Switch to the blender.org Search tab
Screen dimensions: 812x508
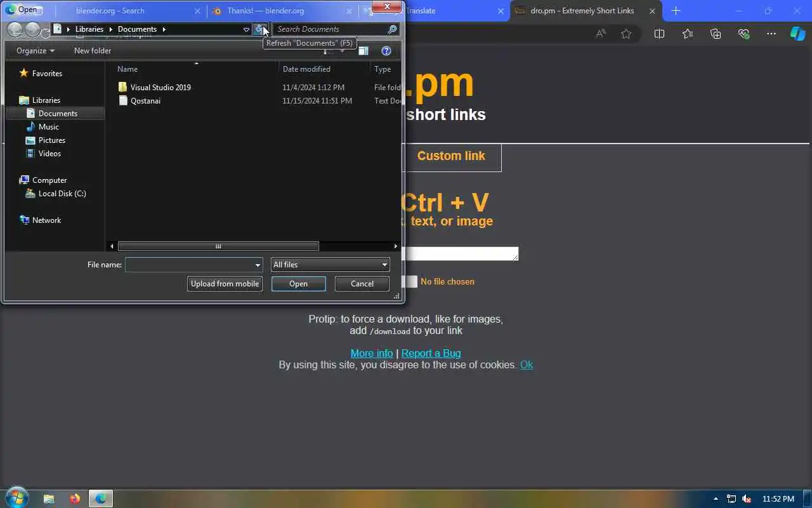(x=110, y=11)
